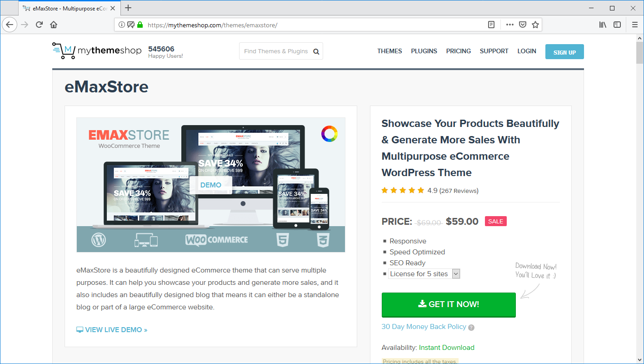This screenshot has height=364, width=644.
Task: Open the Firefox library icon
Action: (603, 25)
